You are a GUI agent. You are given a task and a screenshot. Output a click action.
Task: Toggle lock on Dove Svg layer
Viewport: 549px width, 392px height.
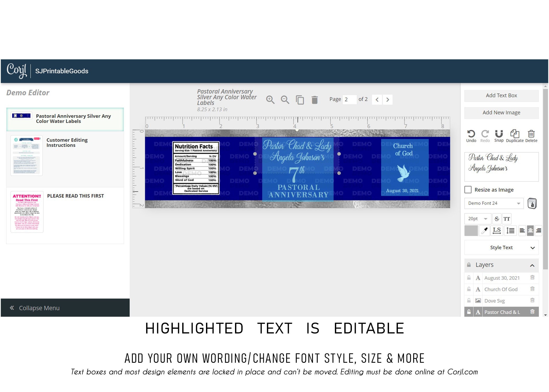(x=469, y=301)
